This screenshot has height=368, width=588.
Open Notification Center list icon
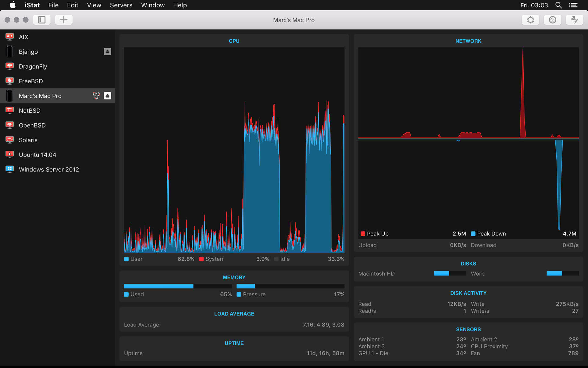pyautogui.click(x=573, y=5)
